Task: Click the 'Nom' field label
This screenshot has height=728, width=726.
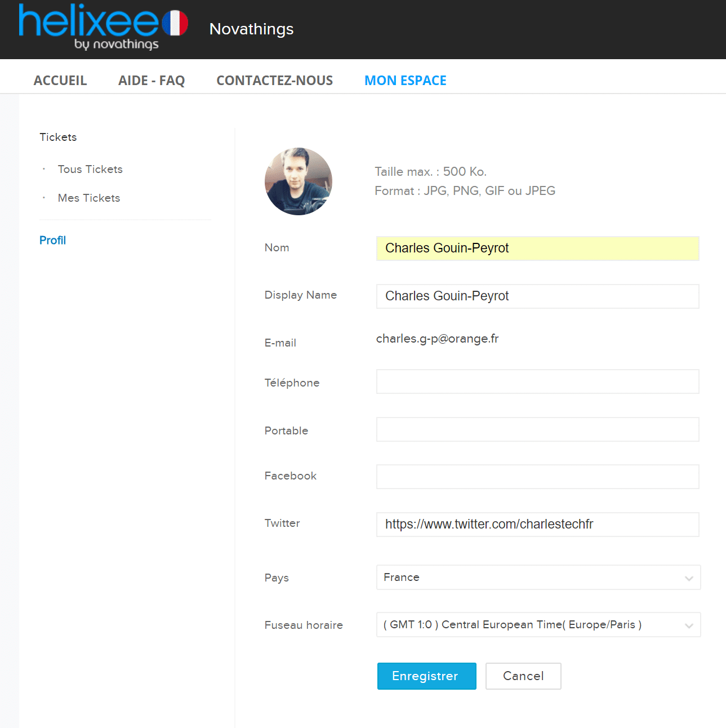Action: click(x=277, y=247)
